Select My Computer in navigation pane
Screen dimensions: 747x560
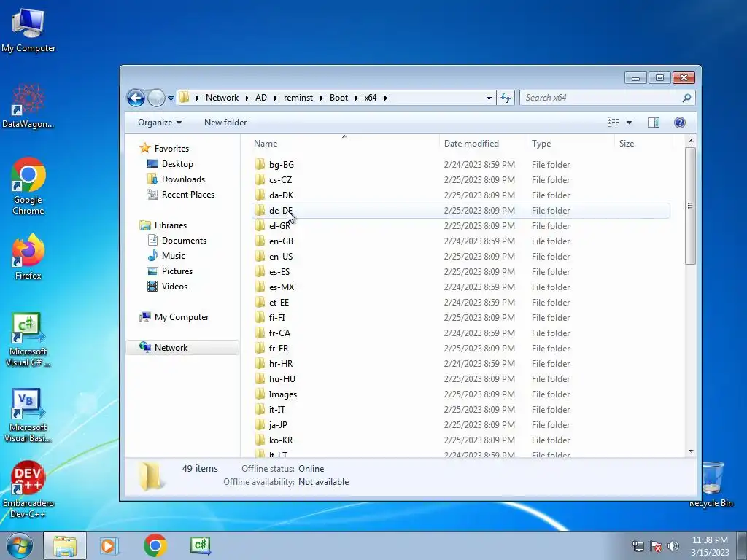(182, 317)
